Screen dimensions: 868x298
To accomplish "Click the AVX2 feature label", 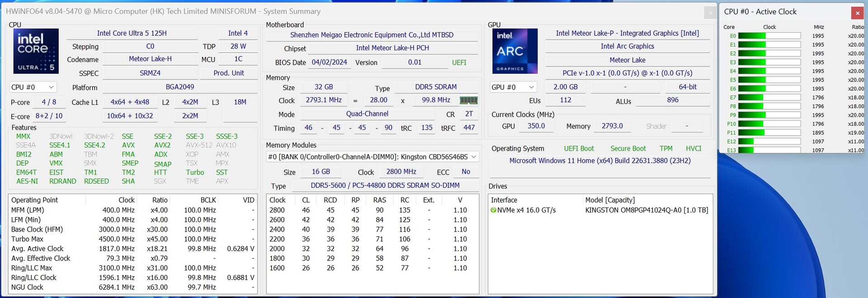I will [x=162, y=145].
